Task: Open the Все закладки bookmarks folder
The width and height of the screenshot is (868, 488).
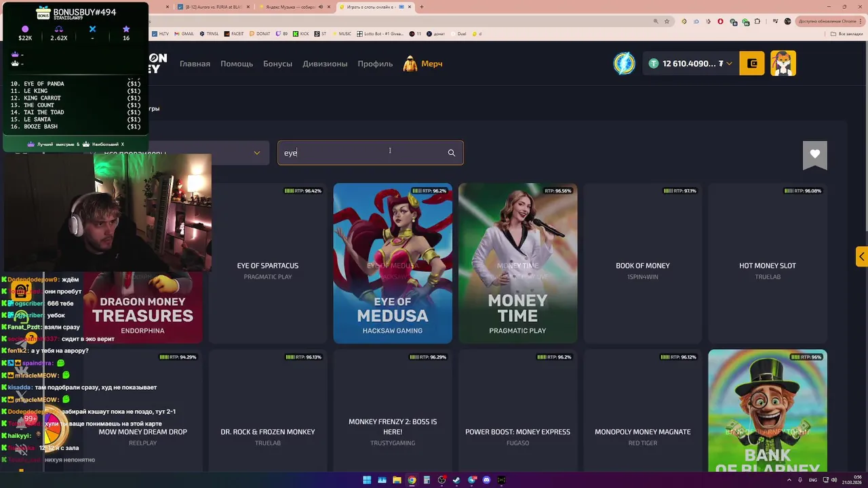Action: pos(848,34)
